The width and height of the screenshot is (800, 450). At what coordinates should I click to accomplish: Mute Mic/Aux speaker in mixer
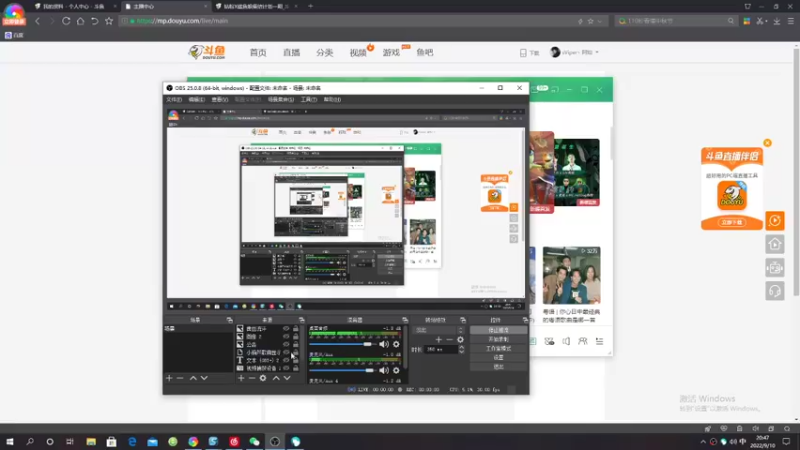pyautogui.click(x=384, y=370)
